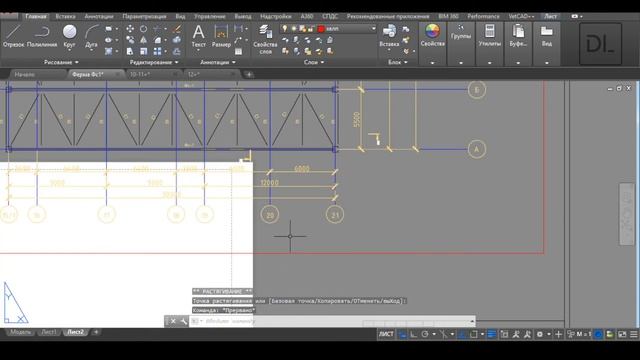Click the Stretch tool icon

pyautogui.click(x=130, y=51)
